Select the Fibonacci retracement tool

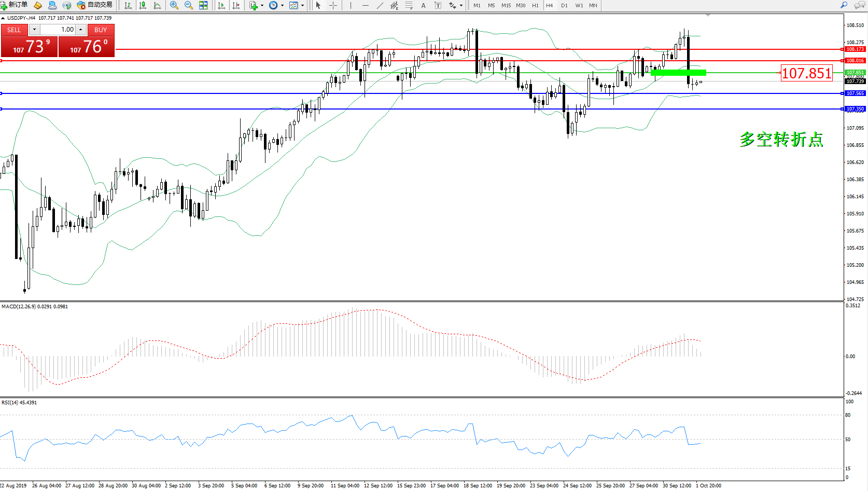409,5
